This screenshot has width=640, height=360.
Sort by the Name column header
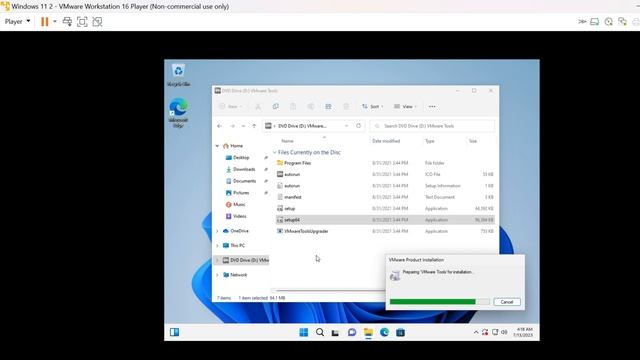tap(287, 141)
